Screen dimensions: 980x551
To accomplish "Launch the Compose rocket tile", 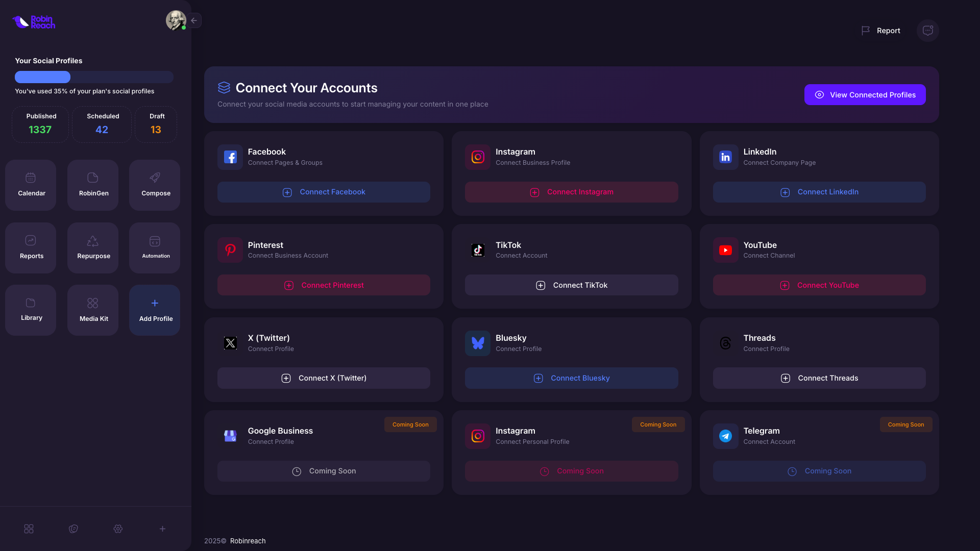I will (x=155, y=185).
